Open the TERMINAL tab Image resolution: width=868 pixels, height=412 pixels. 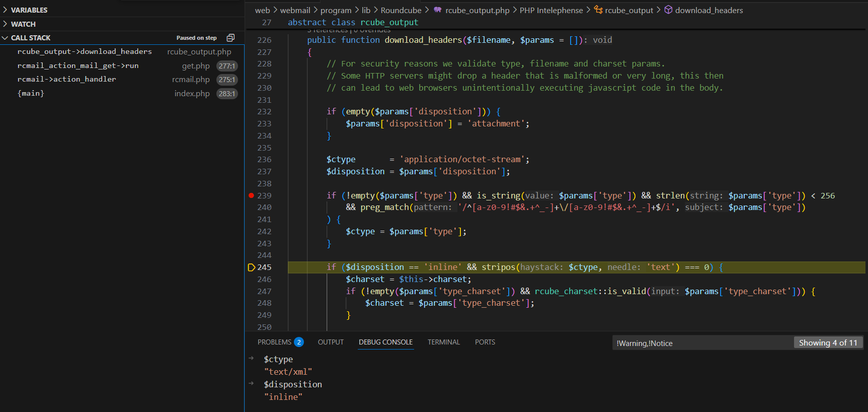443,342
